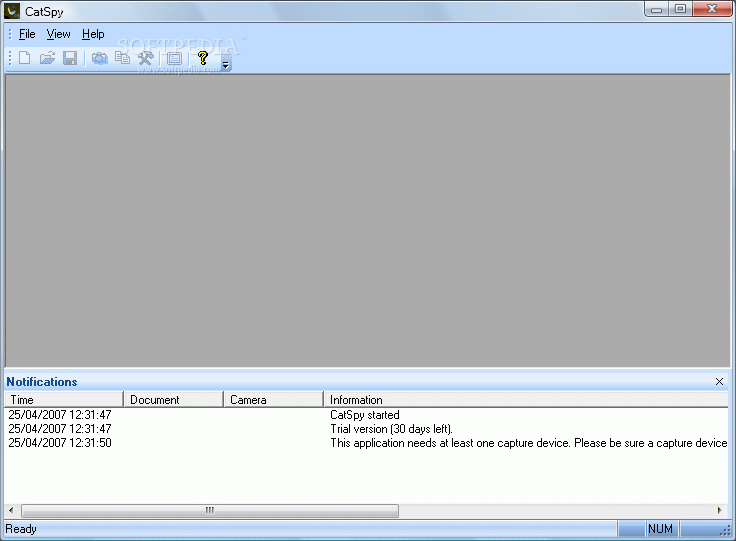Sort notifications by Time column header
Viewport: 736px width, 541px height.
[64, 400]
